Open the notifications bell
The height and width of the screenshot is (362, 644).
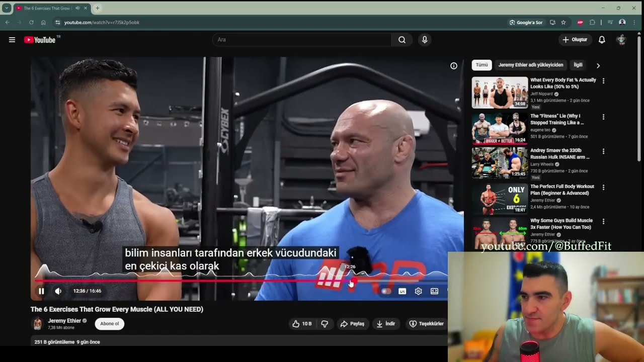pyautogui.click(x=602, y=40)
